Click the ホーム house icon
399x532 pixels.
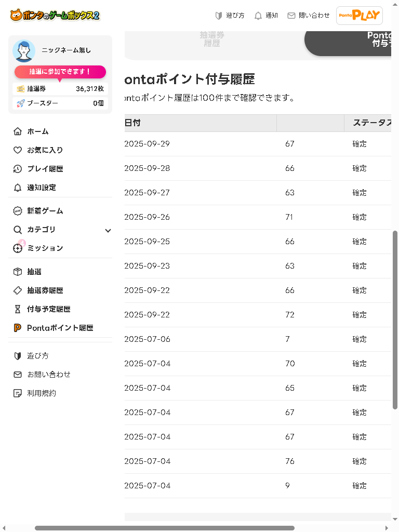[18, 131]
